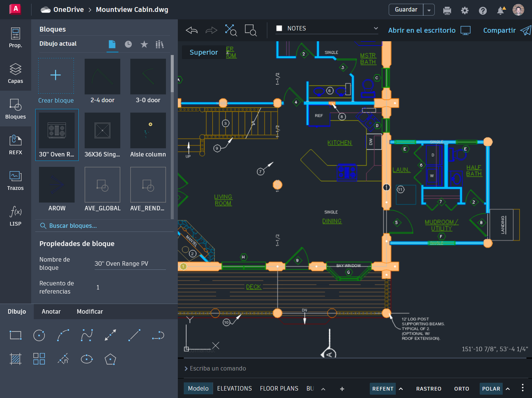
Task: Open the FLOOR PLANS layout tab
Action: [x=279, y=388]
